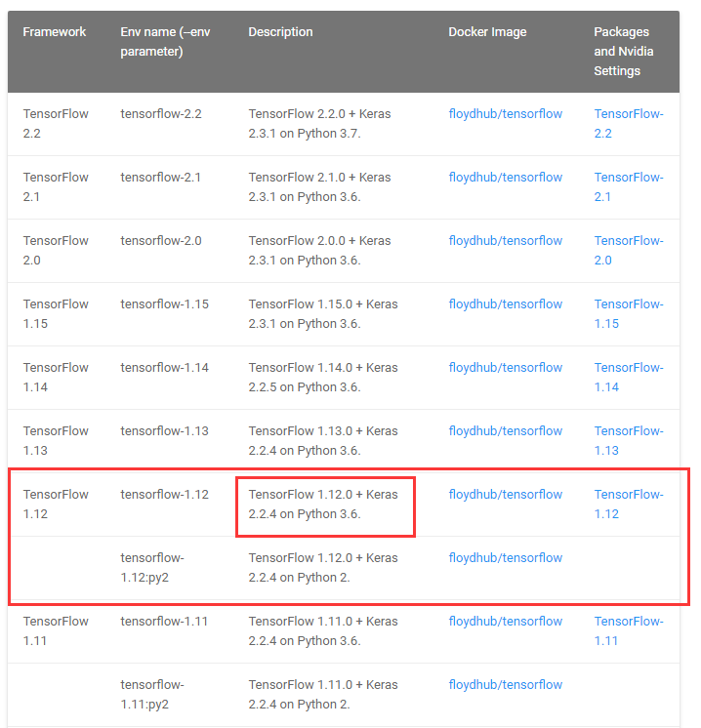This screenshot has height=728, width=701.
Task: Click the Description column header
Action: pos(280,32)
